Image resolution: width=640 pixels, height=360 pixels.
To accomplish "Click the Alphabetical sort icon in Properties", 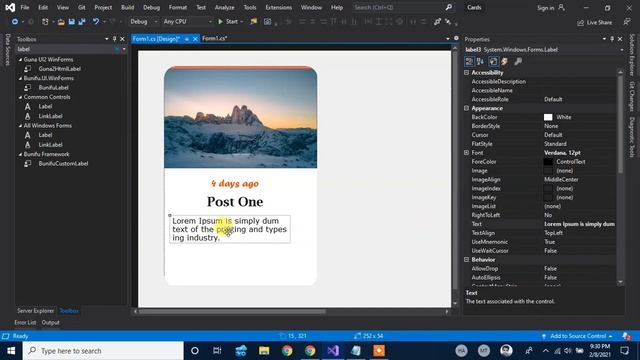I will tap(480, 62).
